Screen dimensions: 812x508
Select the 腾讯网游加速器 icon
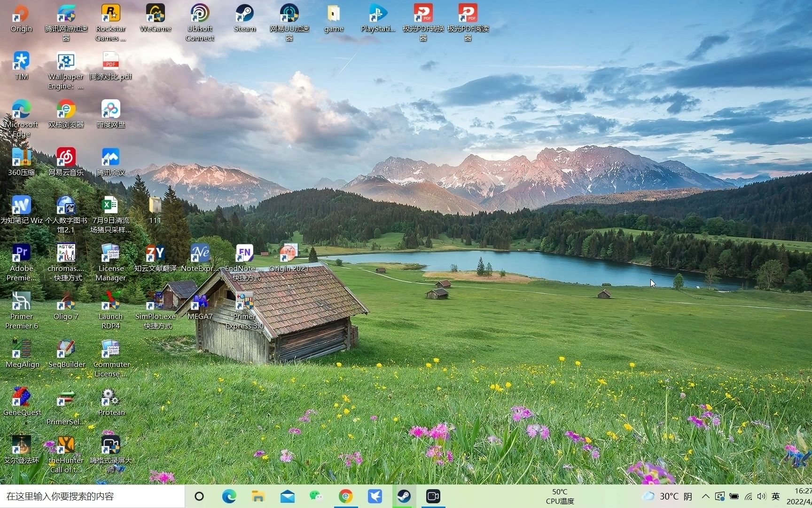pyautogui.click(x=66, y=23)
